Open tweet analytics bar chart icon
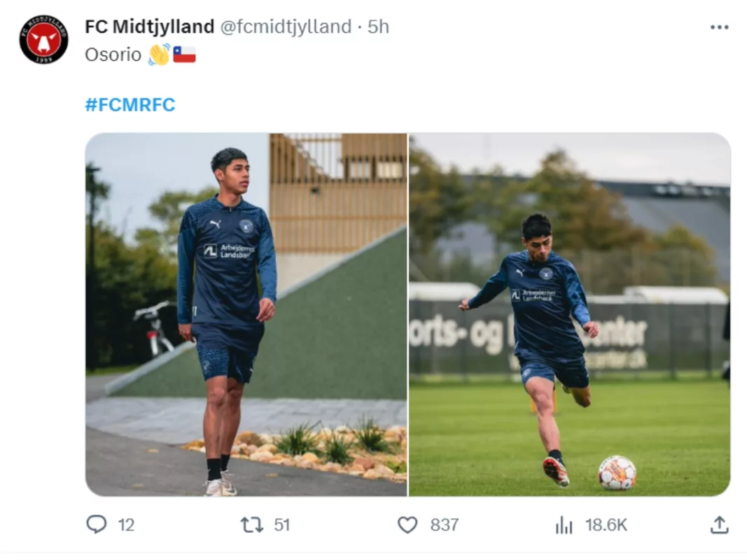747x560 pixels. (x=564, y=525)
